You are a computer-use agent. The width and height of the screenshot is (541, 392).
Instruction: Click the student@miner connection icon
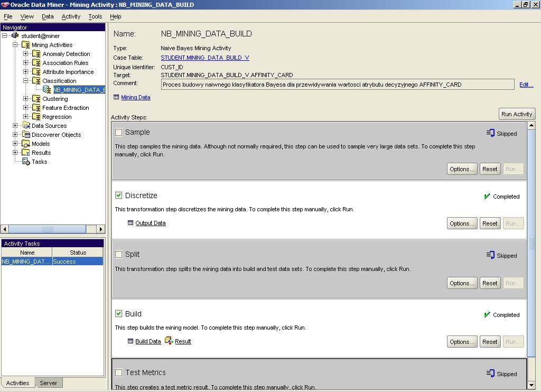tap(15, 35)
